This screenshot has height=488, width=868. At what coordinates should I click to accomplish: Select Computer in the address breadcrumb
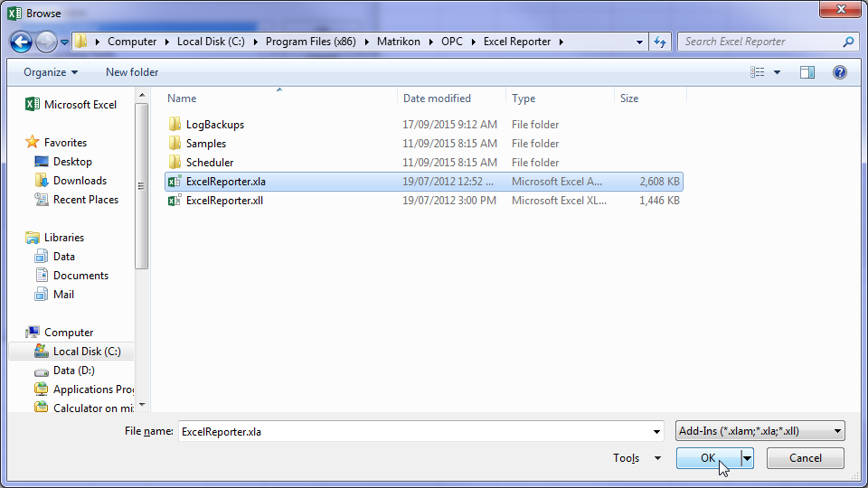click(132, 42)
